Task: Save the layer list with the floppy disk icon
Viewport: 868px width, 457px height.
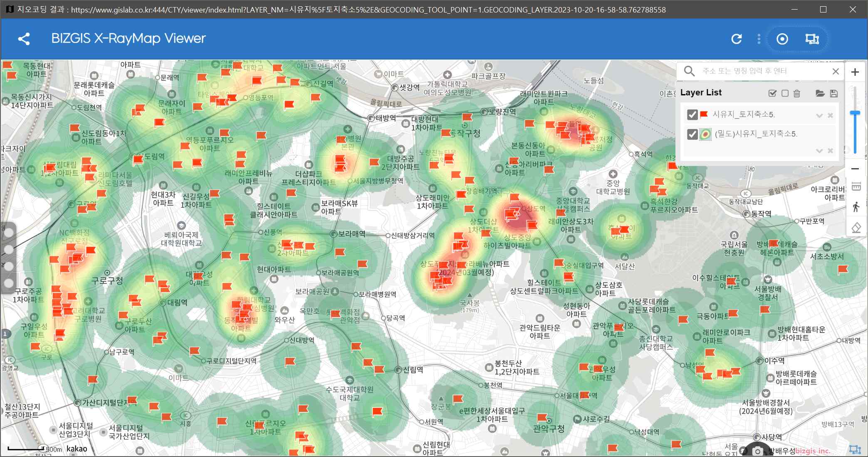Action: pyautogui.click(x=833, y=93)
